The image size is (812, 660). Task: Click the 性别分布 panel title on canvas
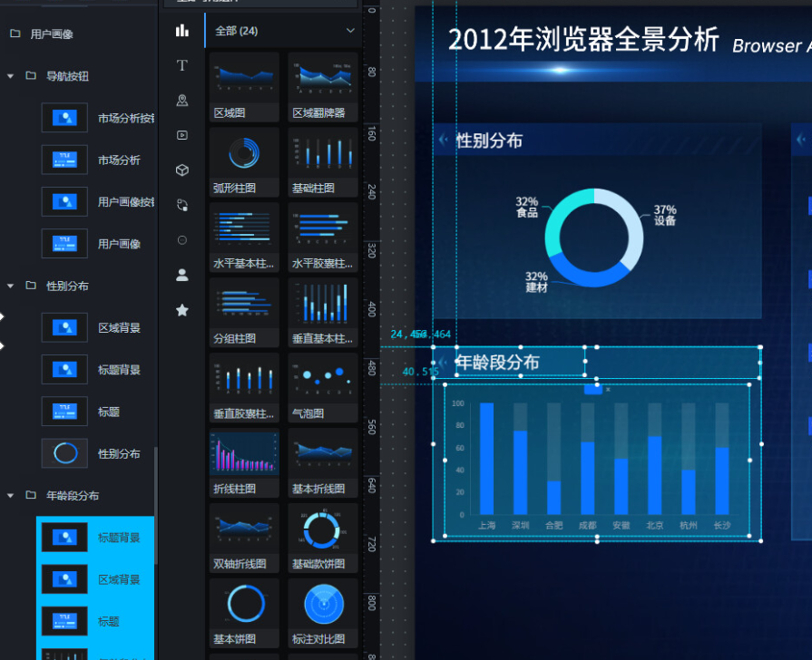point(489,141)
